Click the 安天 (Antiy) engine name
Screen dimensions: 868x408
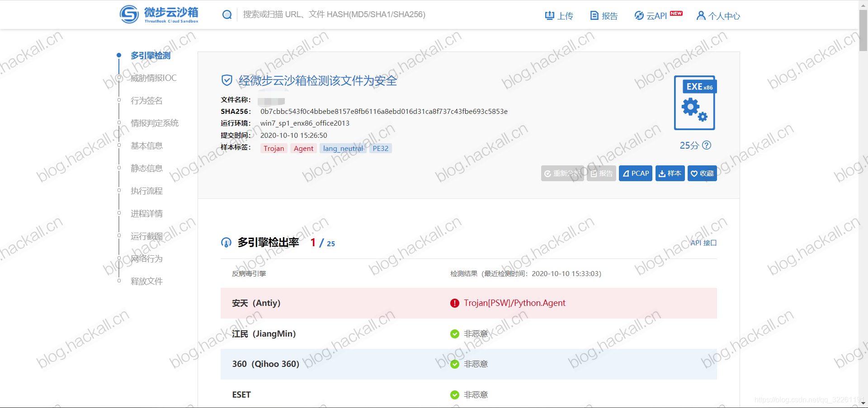[x=256, y=303]
